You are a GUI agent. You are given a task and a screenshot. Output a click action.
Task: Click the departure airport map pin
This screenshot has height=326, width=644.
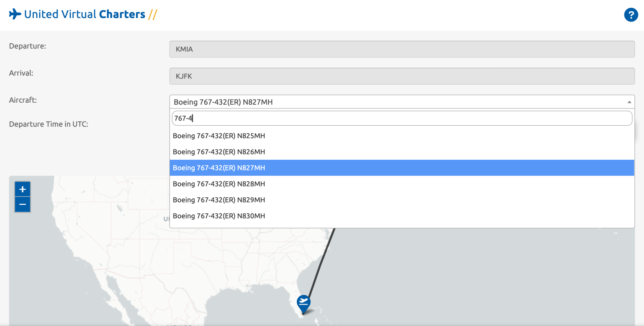coord(304,305)
